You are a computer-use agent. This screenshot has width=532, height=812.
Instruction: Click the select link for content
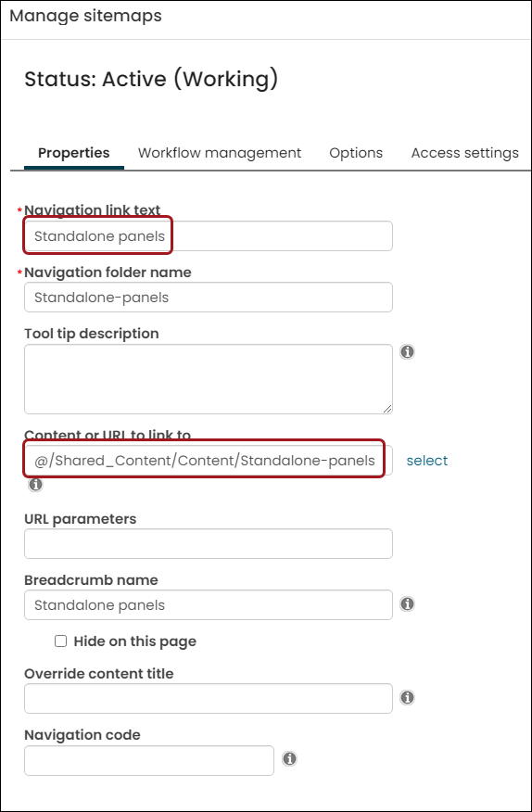coord(427,461)
